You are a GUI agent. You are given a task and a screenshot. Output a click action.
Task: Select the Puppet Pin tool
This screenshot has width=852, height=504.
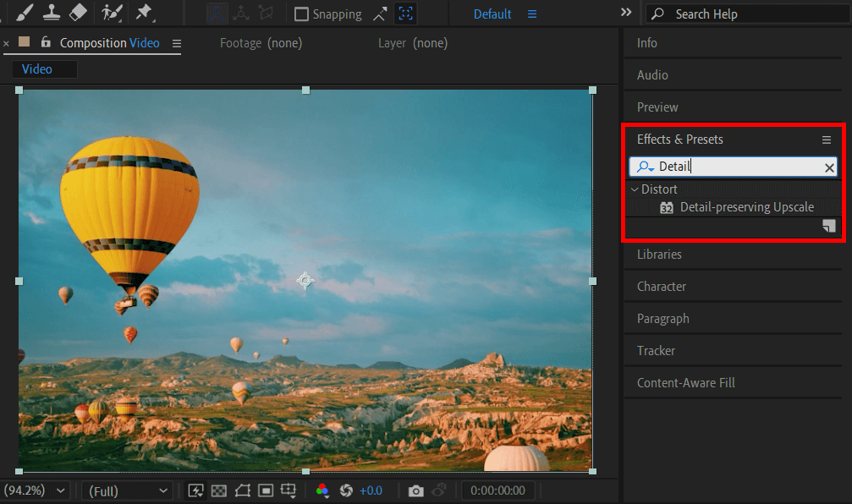[144, 13]
